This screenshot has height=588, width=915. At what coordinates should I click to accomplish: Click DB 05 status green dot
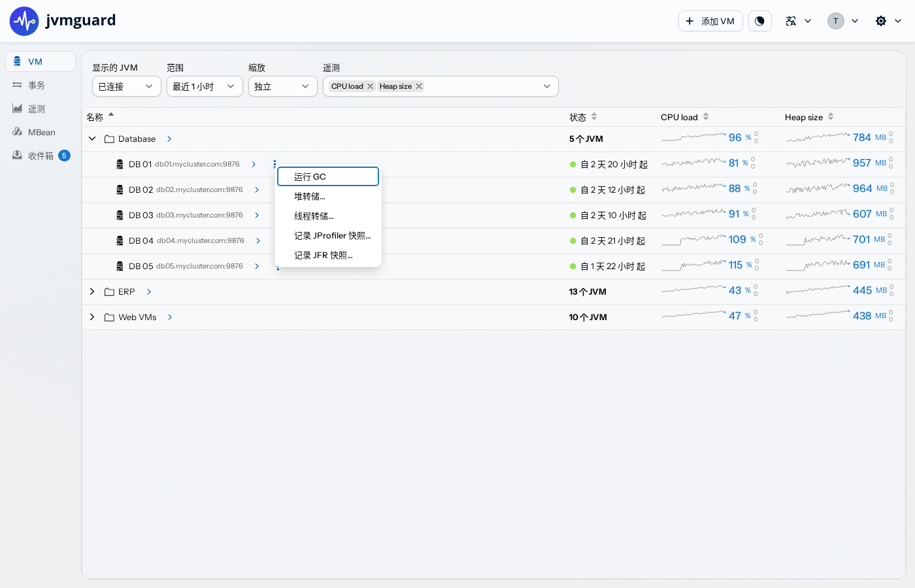tap(573, 267)
